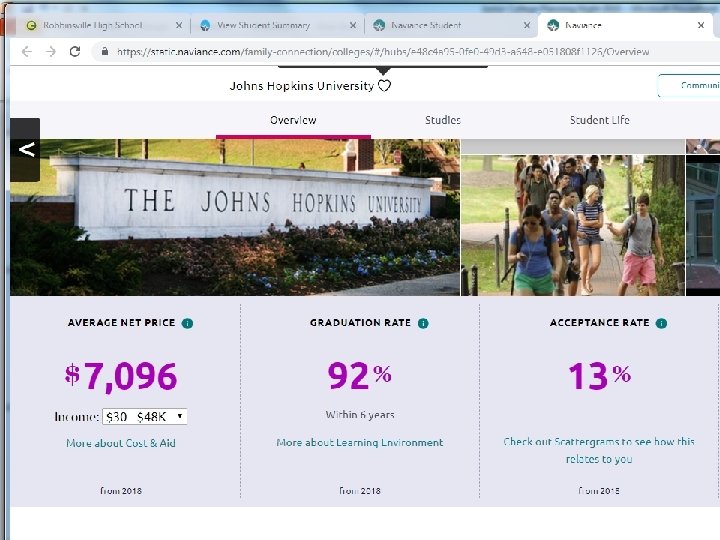Favorite Johns Hopkins University with heart icon
720x540 pixels.
pyautogui.click(x=384, y=85)
